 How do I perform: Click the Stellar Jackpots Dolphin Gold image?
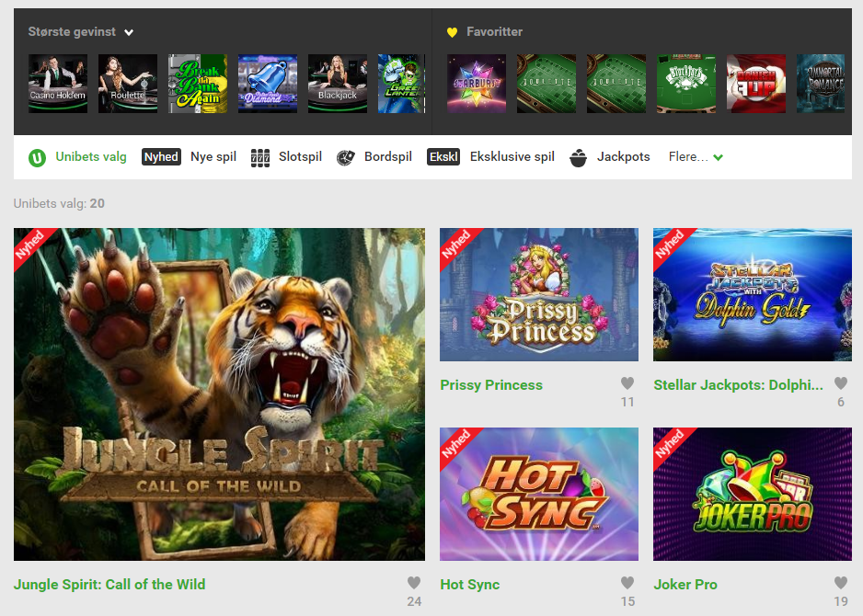point(753,295)
